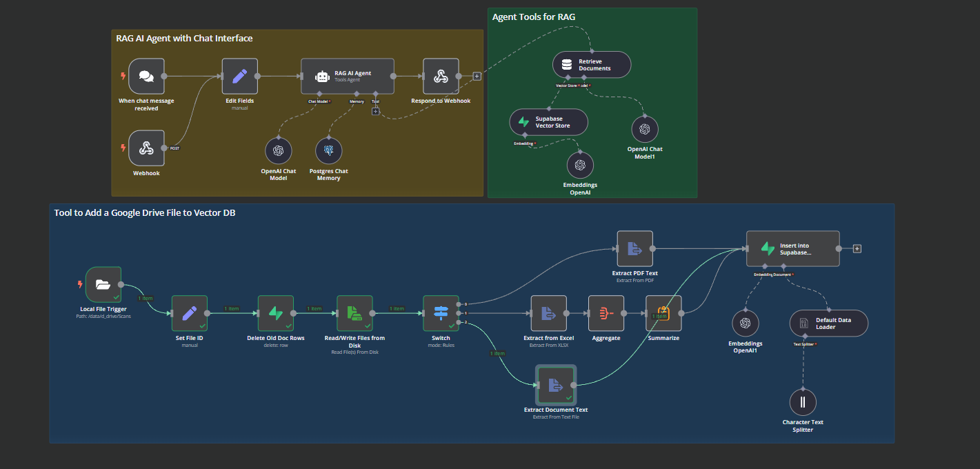Viewport: 980px width, 469px height.
Task: Select the Extract Document Text node
Action: pos(556,385)
